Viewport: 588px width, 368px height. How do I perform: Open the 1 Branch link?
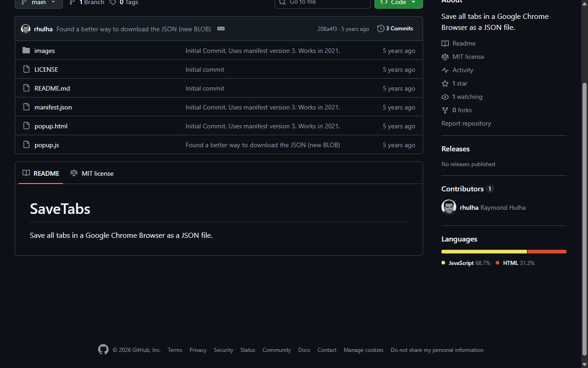pyautogui.click(x=87, y=2)
